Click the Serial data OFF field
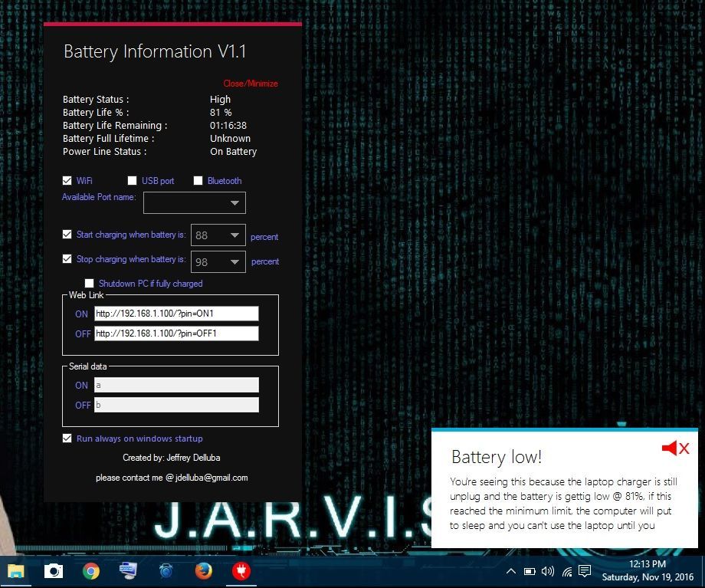The image size is (705, 588). click(x=176, y=405)
